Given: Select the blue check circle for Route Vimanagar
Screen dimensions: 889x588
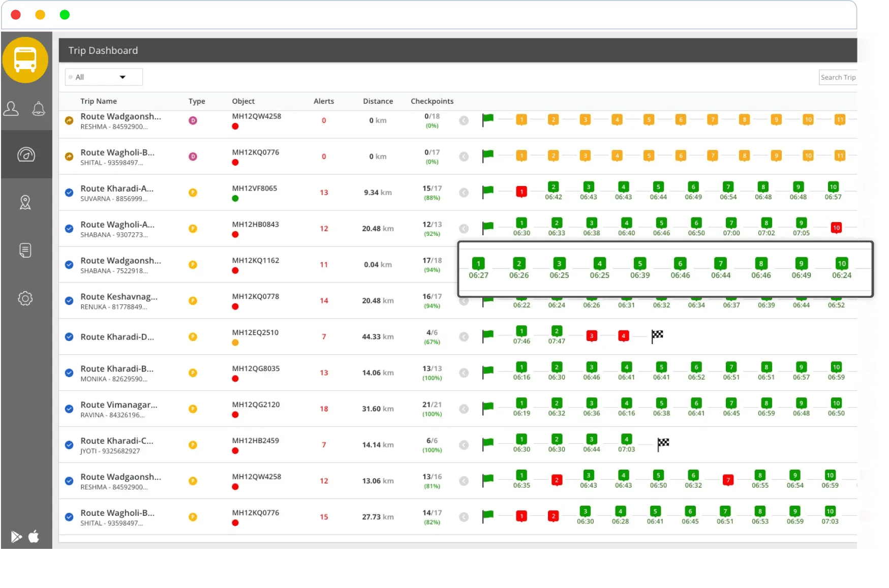Looking at the screenshot, I should coord(69,409).
